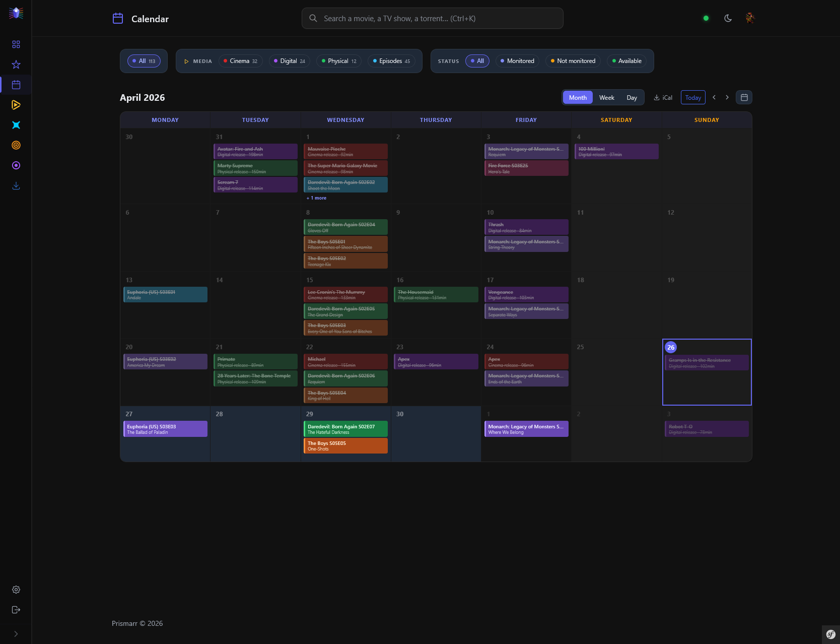Open the date picker calendar icon button

(744, 97)
